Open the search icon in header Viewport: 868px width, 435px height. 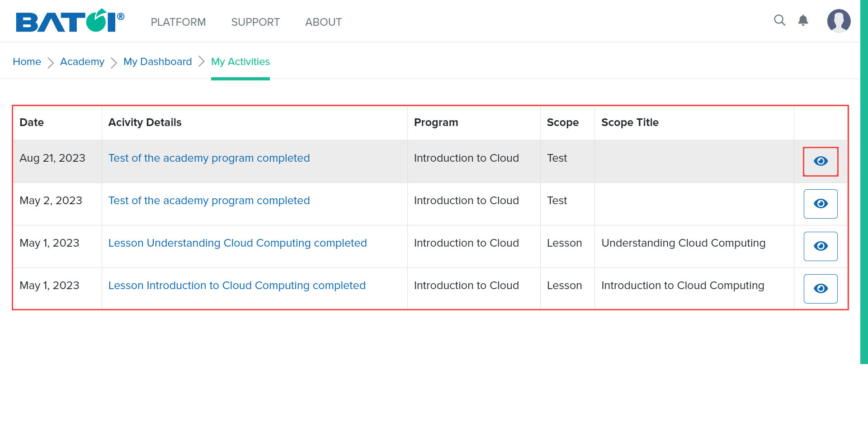click(x=779, y=20)
